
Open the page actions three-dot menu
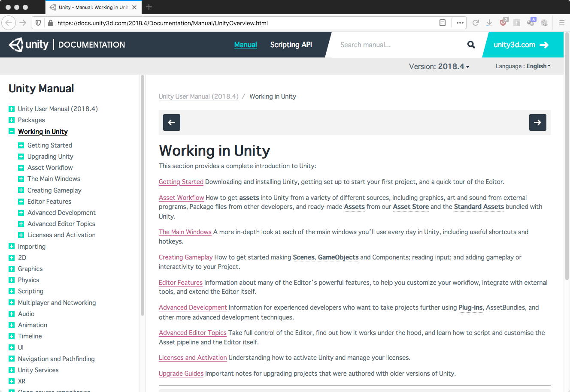[460, 23]
